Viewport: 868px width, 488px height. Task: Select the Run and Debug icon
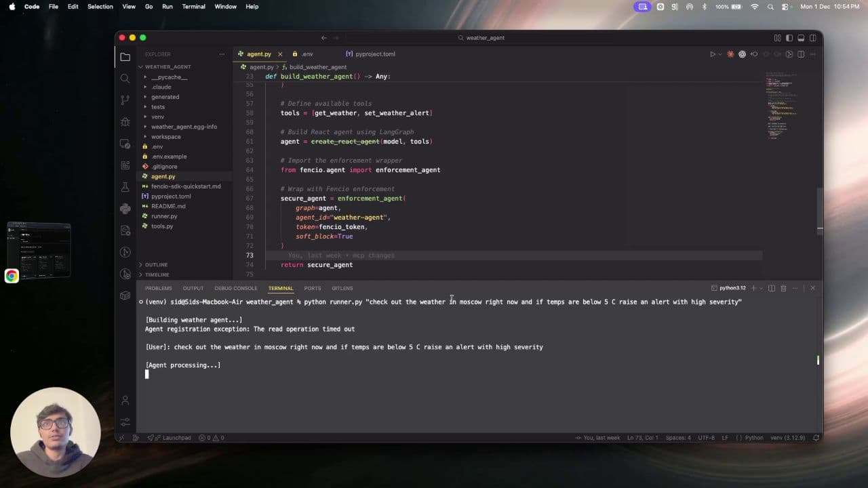click(x=125, y=122)
